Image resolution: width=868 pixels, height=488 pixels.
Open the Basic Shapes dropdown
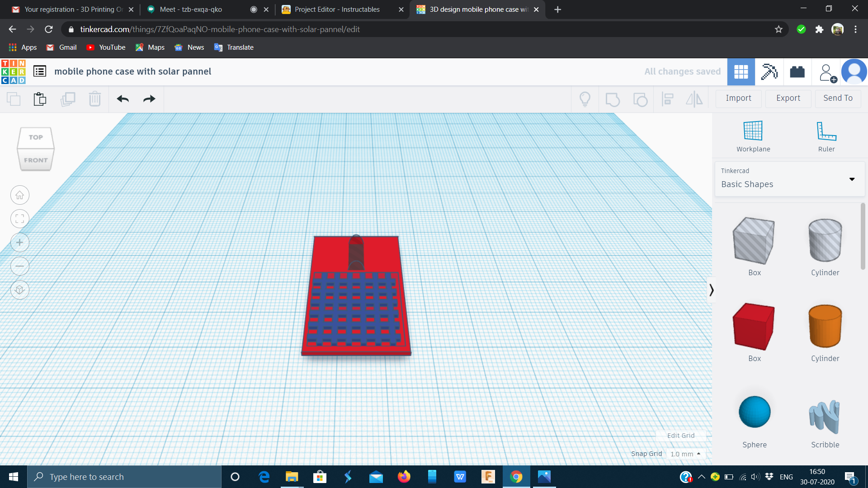click(x=789, y=179)
